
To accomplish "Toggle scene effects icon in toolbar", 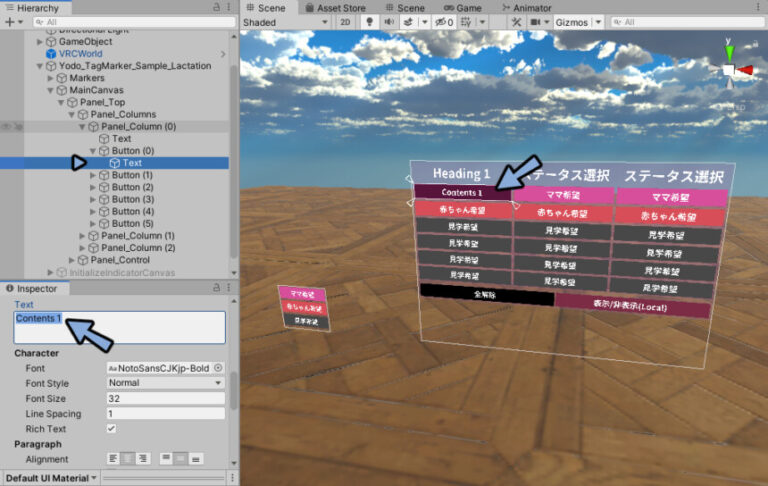I will (408, 22).
